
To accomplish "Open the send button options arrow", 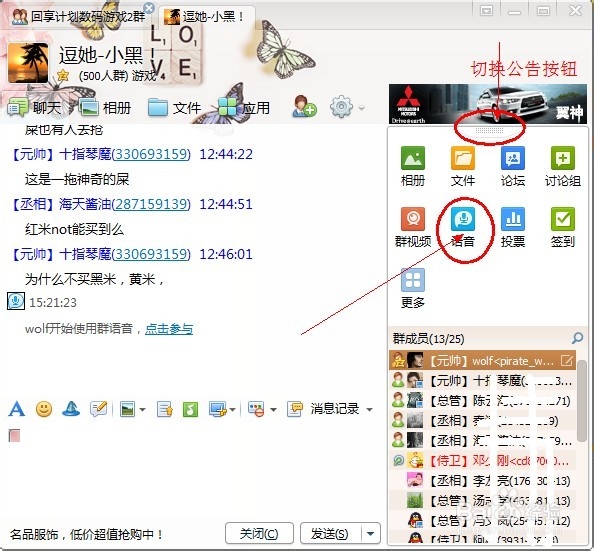I will [370, 534].
